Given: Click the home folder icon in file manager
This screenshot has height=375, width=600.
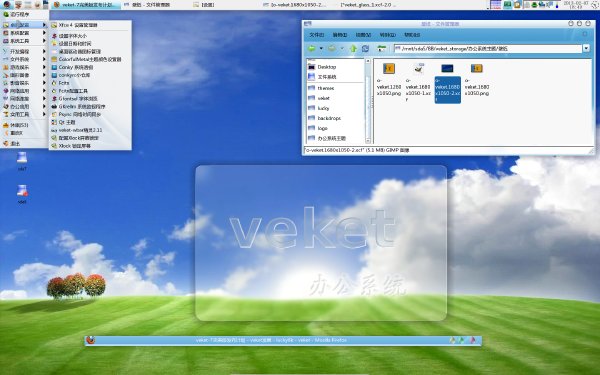Looking at the screenshot, I should point(382,49).
